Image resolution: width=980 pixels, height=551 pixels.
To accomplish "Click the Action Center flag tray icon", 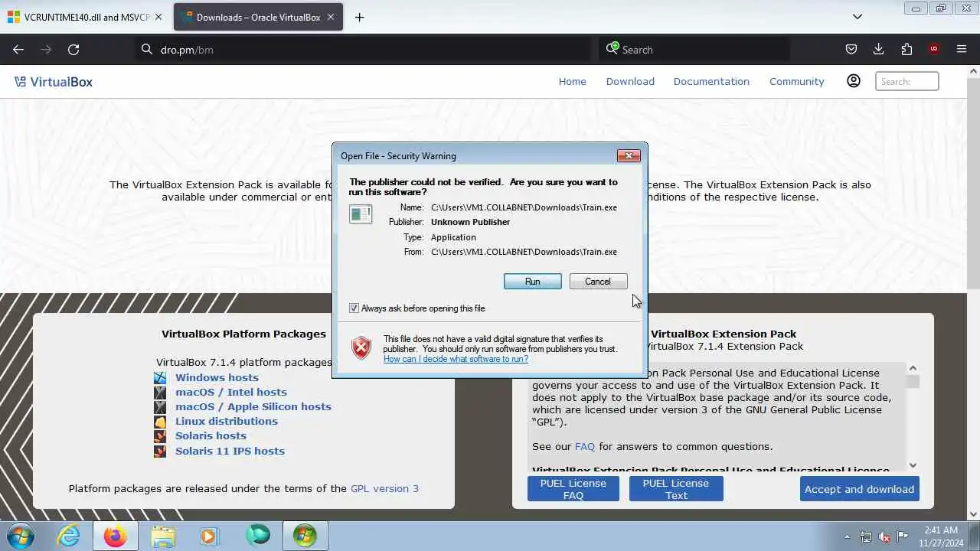I will pos(903,536).
